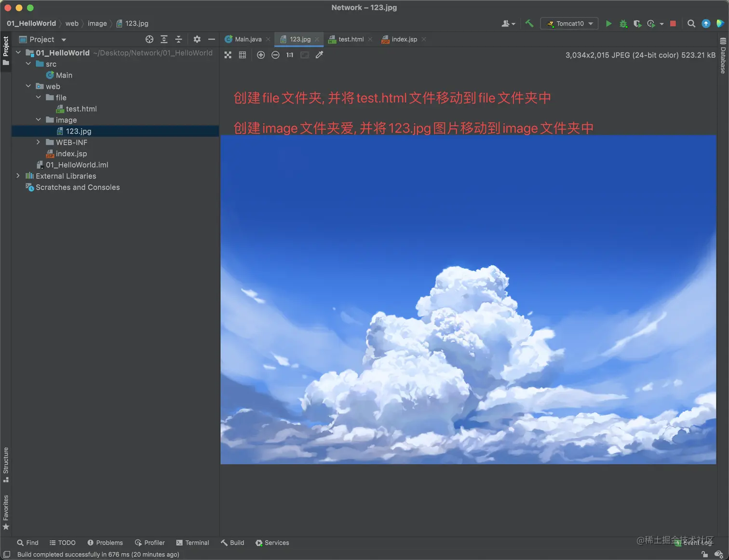Open Project panel gear options
The width and height of the screenshot is (729, 560).
197,39
